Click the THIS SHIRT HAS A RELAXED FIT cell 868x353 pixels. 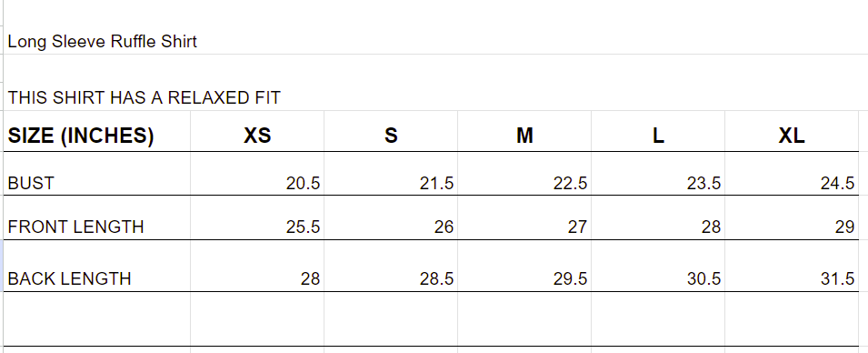pyautogui.click(x=144, y=98)
